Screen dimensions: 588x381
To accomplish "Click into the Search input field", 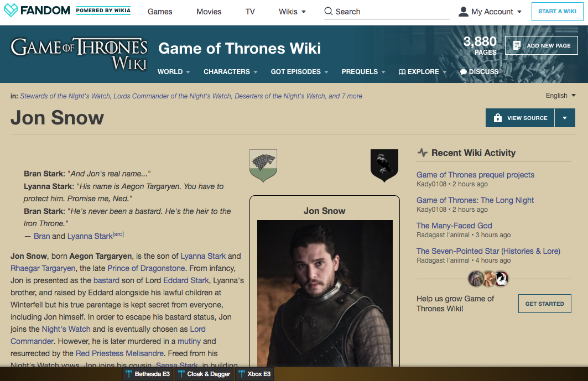I will pos(386,12).
